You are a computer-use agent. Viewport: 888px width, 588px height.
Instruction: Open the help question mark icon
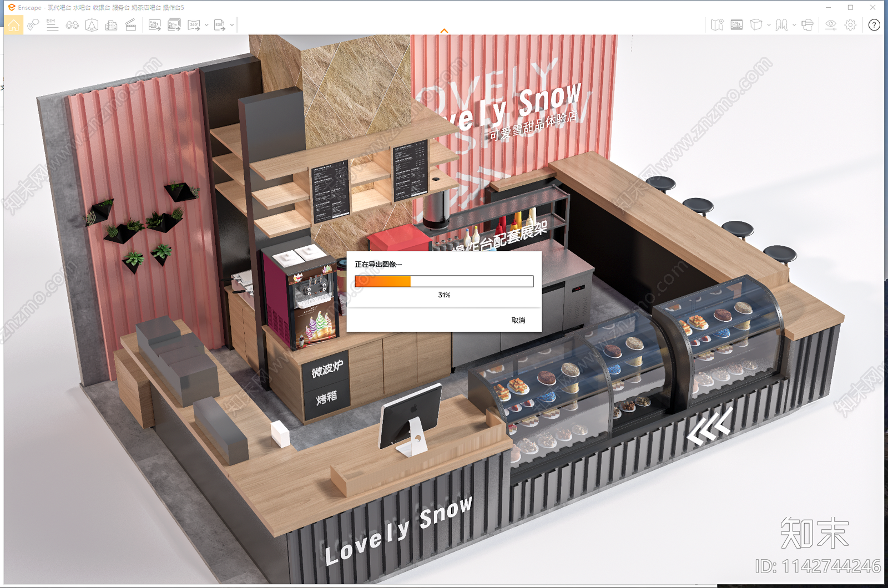point(874,25)
